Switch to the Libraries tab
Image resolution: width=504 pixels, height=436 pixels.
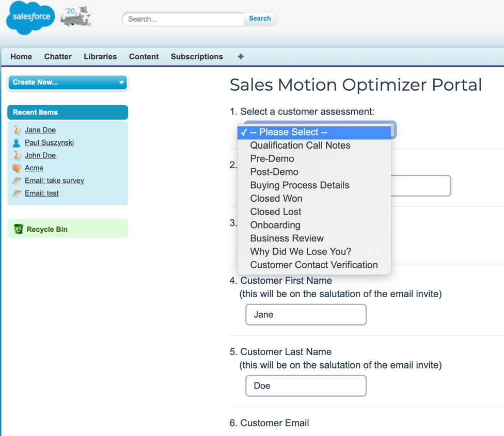[100, 57]
